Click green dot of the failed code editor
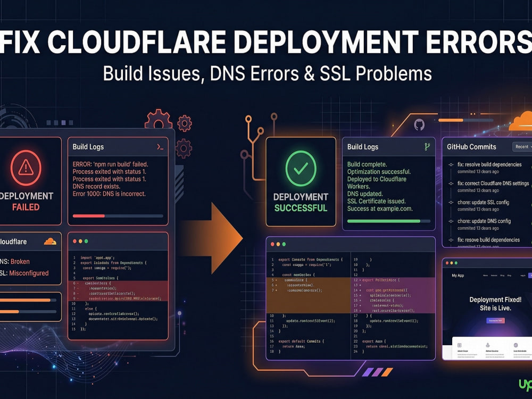 [86, 241]
